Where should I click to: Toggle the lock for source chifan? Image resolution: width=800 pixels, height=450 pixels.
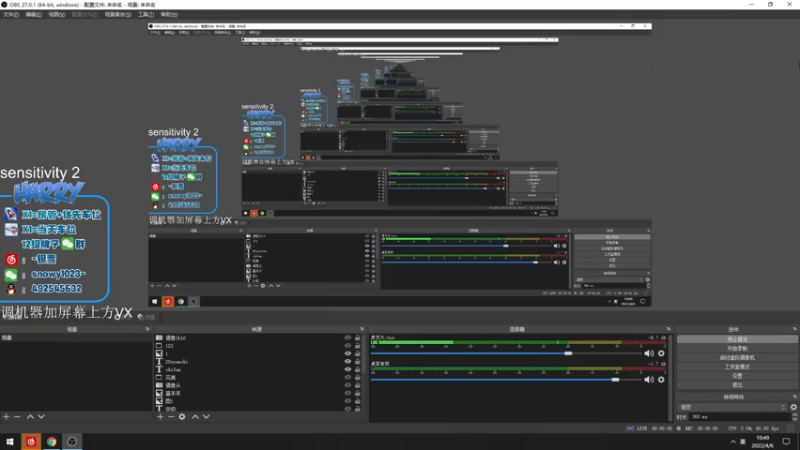click(x=358, y=369)
